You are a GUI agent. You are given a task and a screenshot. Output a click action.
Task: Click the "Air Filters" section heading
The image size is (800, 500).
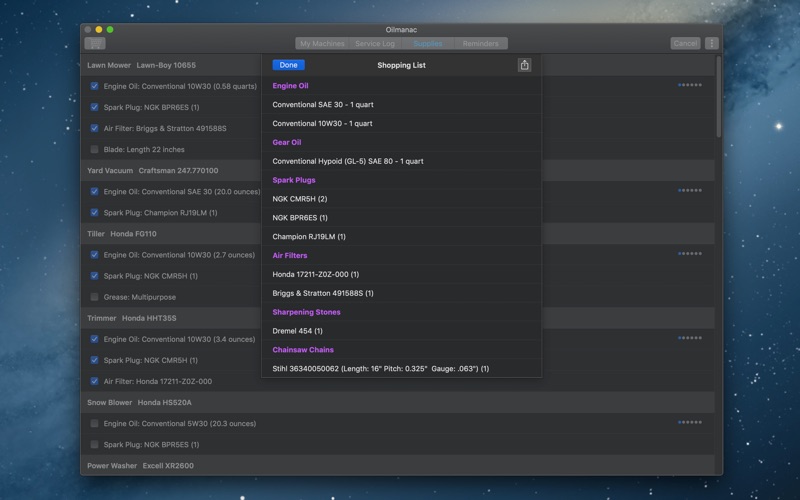(x=290, y=256)
